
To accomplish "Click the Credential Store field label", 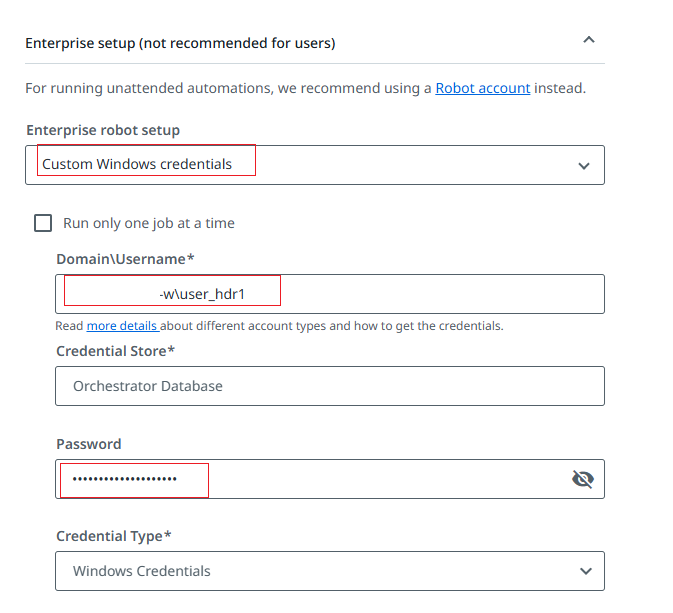I will (x=115, y=351).
